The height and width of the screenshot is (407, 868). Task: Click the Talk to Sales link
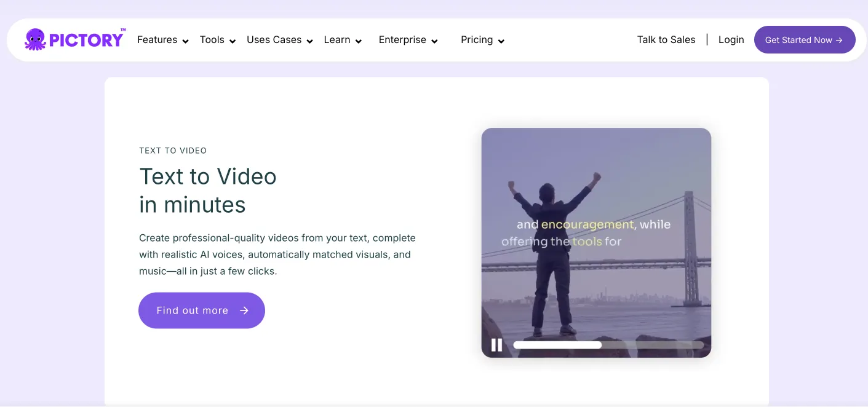[666, 40]
